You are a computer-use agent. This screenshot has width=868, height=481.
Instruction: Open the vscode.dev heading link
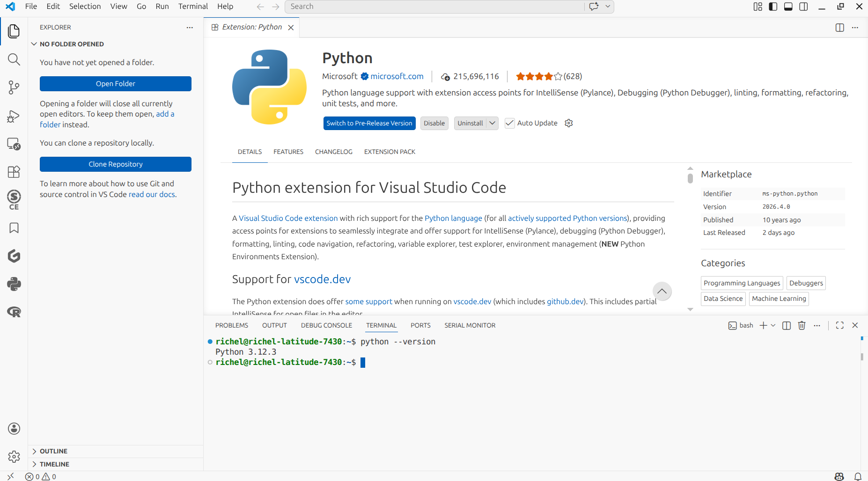(322, 279)
